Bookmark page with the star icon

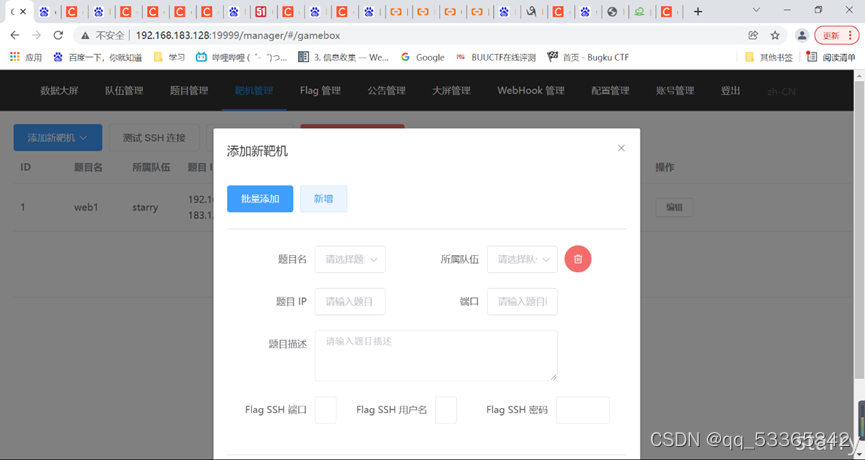tap(775, 35)
